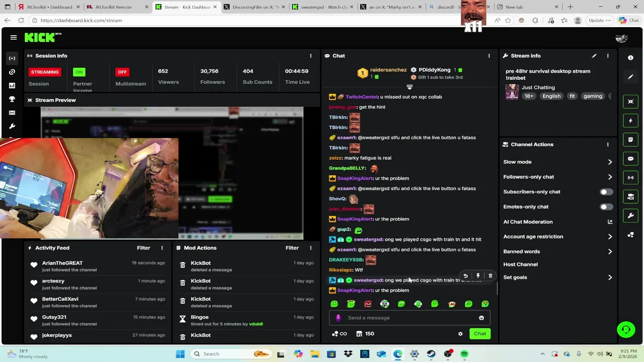Screen dimensions: 644x362
Task: Click the browser address bar URL
Action: pos(81,21)
